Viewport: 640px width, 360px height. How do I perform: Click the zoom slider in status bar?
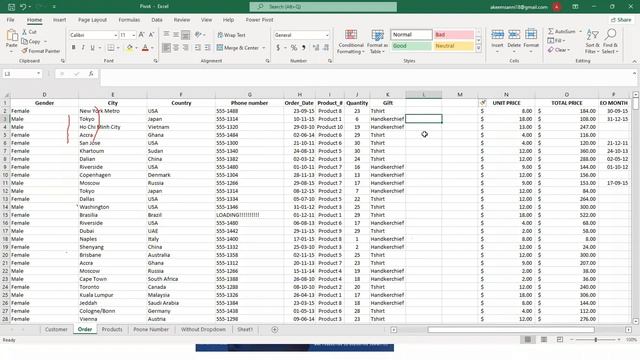(596, 340)
